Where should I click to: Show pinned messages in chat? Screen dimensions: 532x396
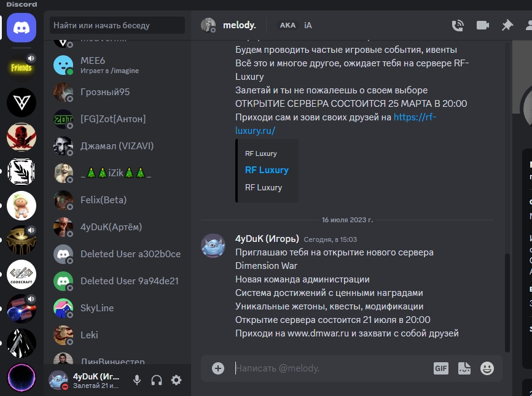coord(507,25)
